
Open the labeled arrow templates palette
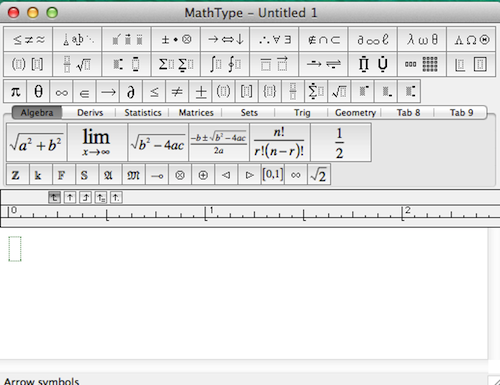click(324, 64)
